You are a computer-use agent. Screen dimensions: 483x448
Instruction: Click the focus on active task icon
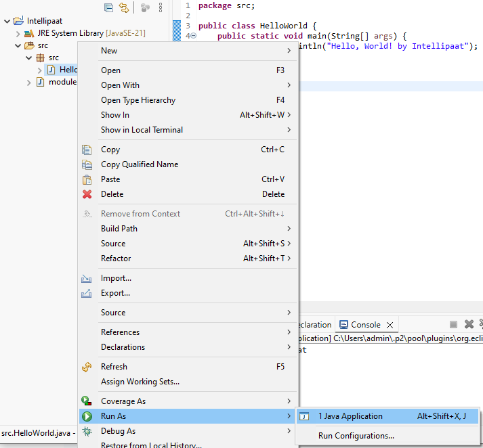145,7
